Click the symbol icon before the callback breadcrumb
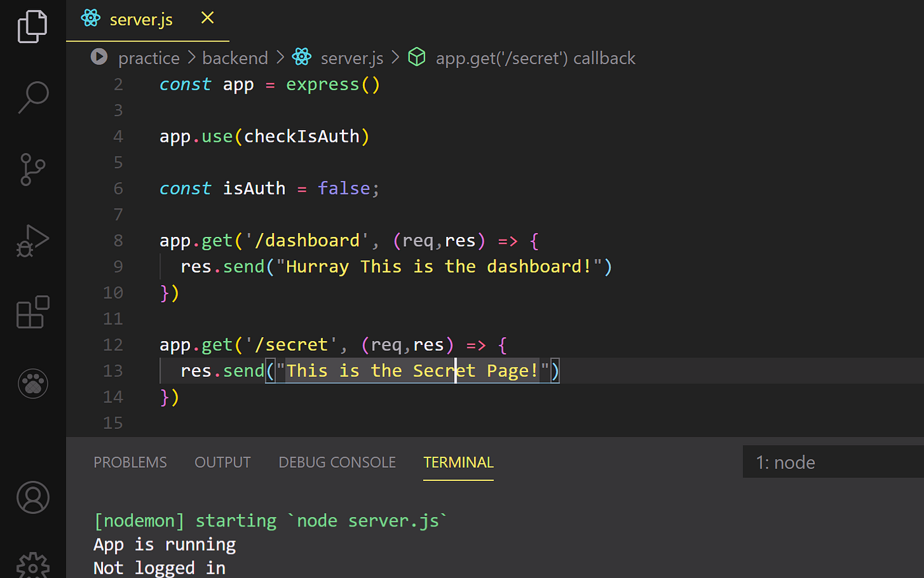Viewport: 924px width, 578px height. [x=417, y=57]
